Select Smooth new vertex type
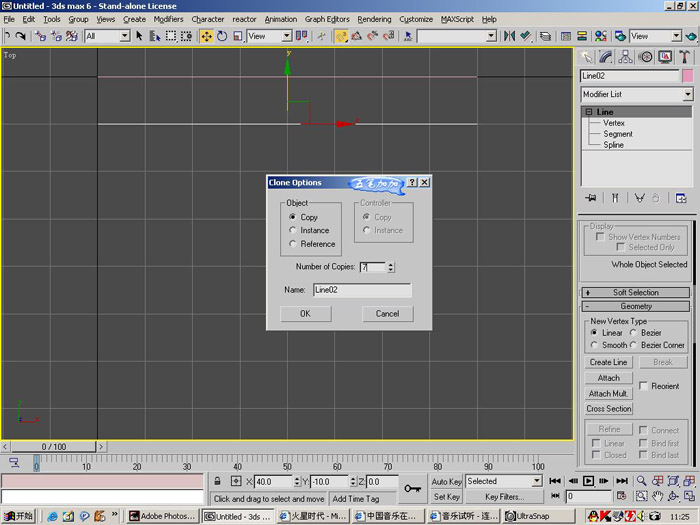 pos(594,345)
